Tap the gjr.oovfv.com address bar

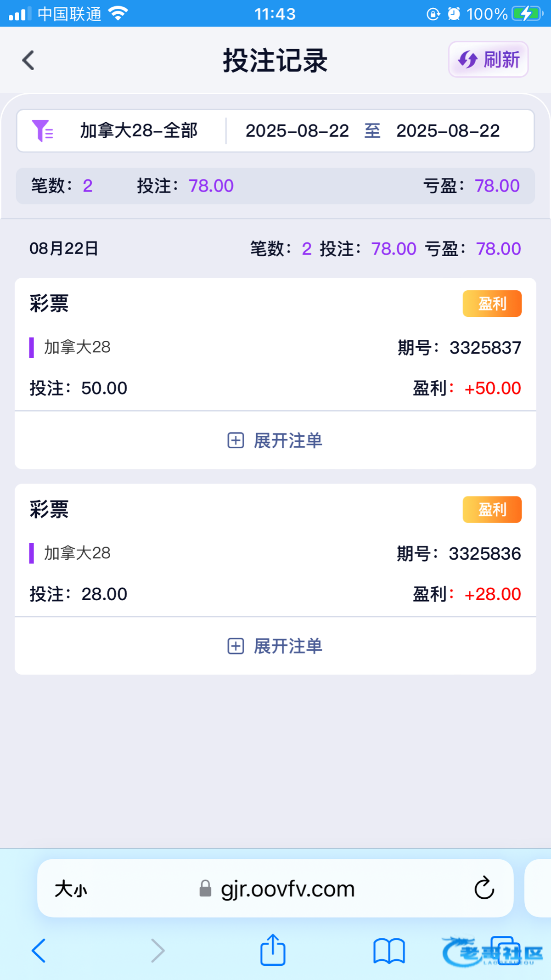pos(287,889)
